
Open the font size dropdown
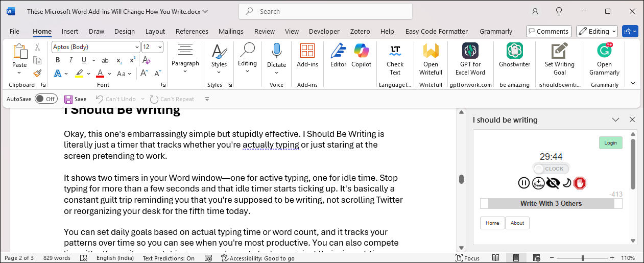tap(160, 47)
